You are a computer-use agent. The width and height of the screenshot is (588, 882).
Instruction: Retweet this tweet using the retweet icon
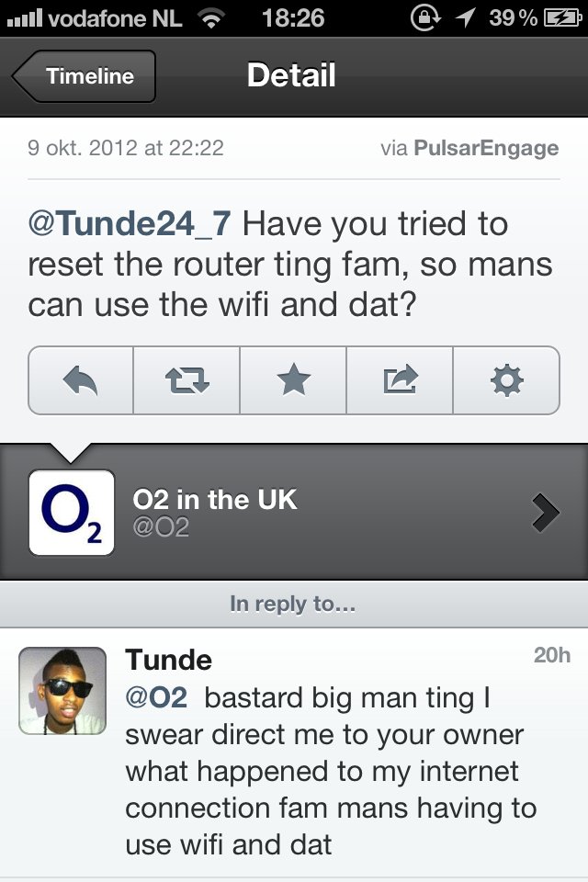point(187,379)
